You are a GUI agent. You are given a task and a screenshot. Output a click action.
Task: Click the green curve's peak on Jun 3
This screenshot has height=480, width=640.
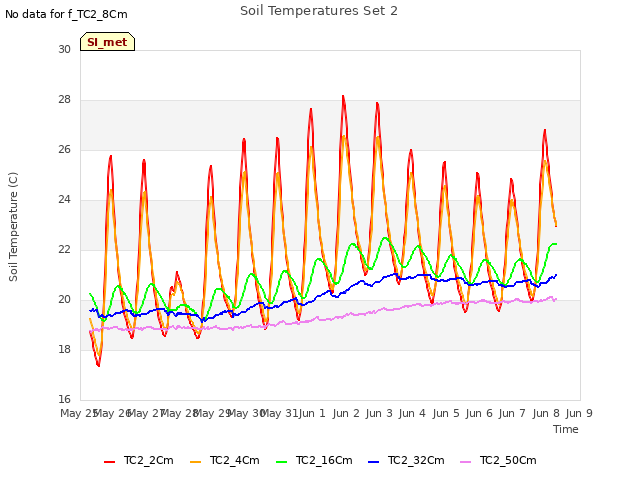click(385, 238)
